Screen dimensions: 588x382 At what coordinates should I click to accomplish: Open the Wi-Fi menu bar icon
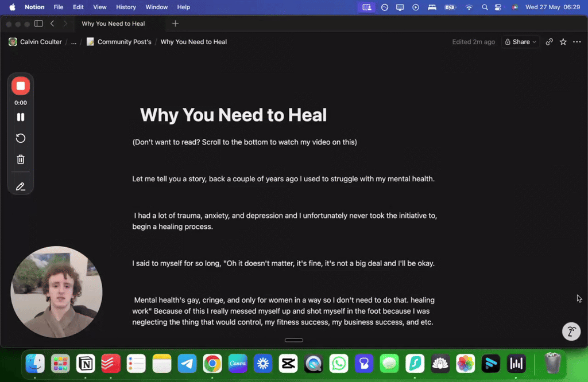(x=469, y=7)
